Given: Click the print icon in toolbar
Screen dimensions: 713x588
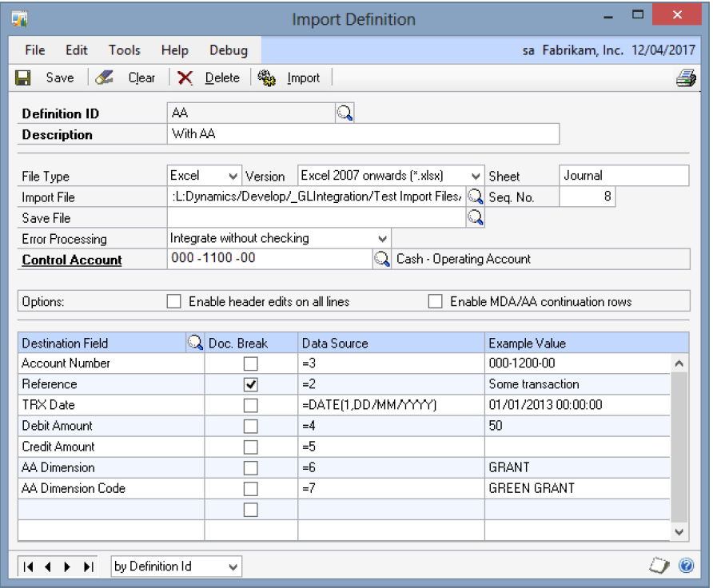Looking at the screenshot, I should (685, 78).
